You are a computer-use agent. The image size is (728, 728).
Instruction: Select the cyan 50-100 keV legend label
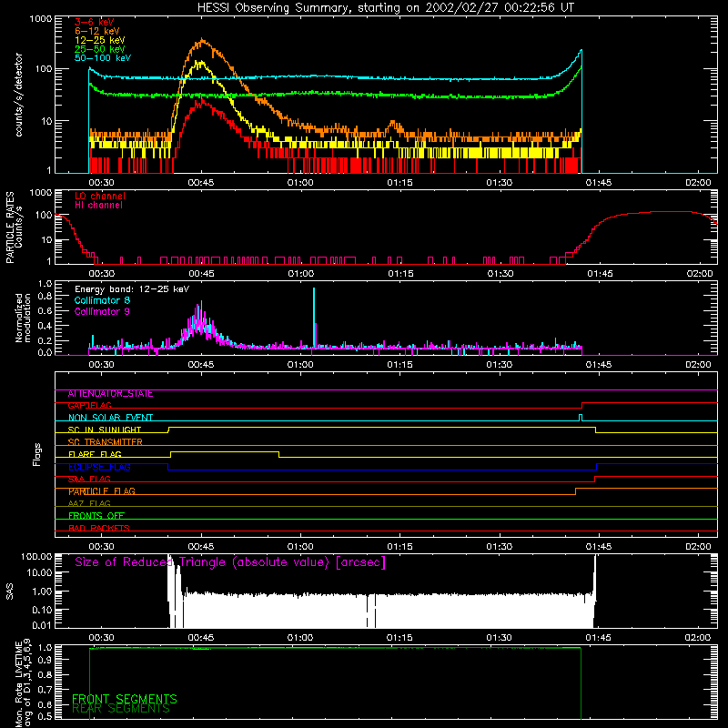click(x=103, y=58)
